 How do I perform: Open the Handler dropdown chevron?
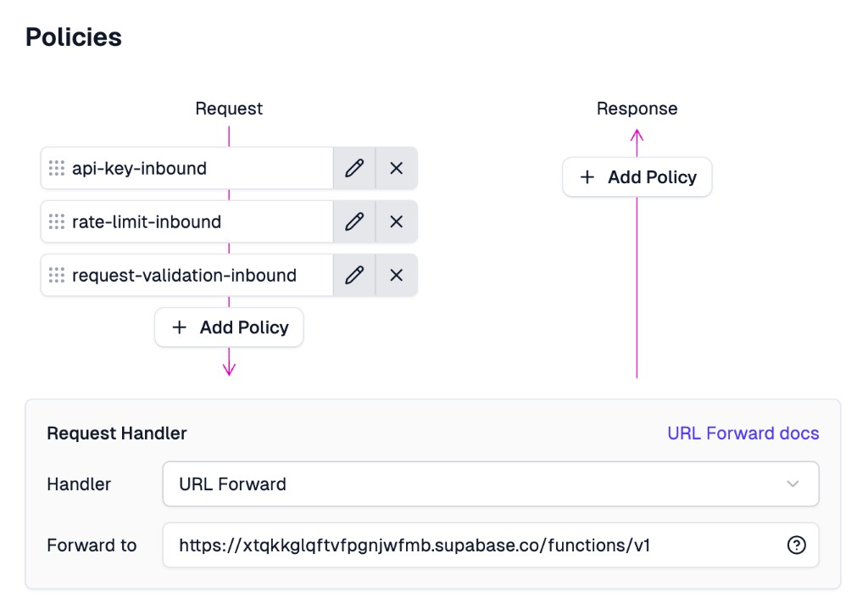(x=793, y=484)
